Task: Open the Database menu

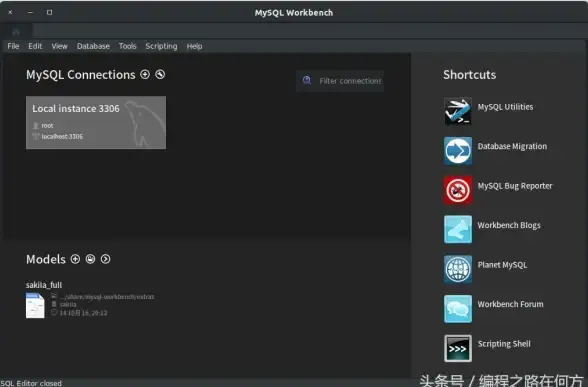Action: pos(93,46)
